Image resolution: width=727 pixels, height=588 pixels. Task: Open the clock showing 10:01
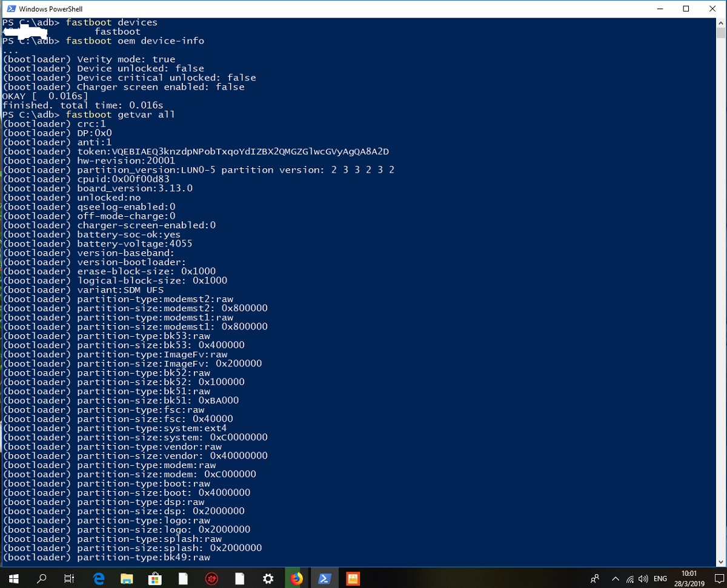689,578
